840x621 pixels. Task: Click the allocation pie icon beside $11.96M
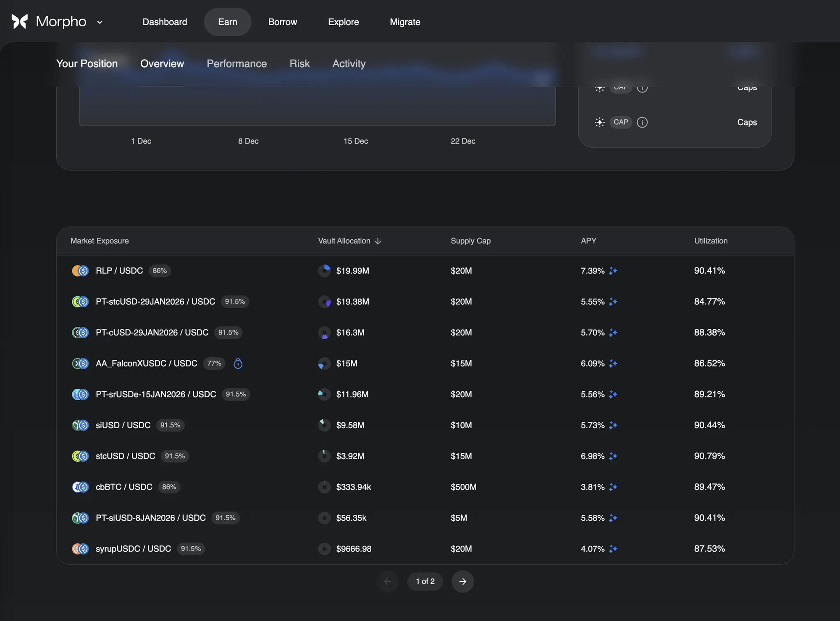[324, 394]
